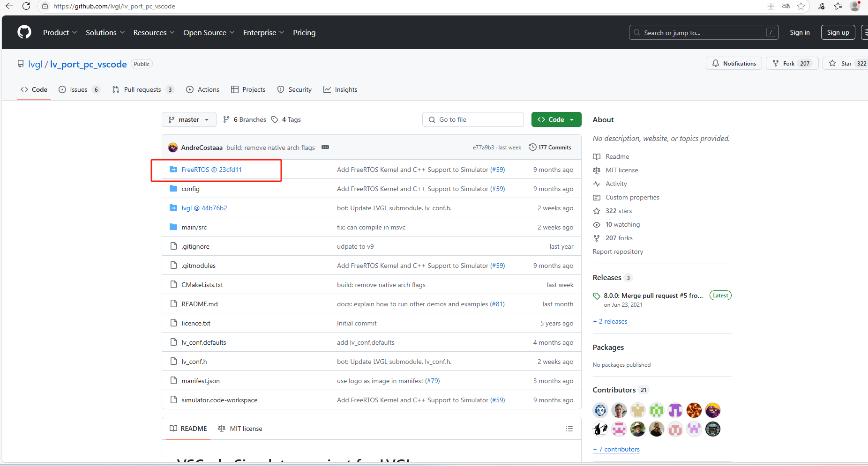Show + 2 releases link

point(610,321)
